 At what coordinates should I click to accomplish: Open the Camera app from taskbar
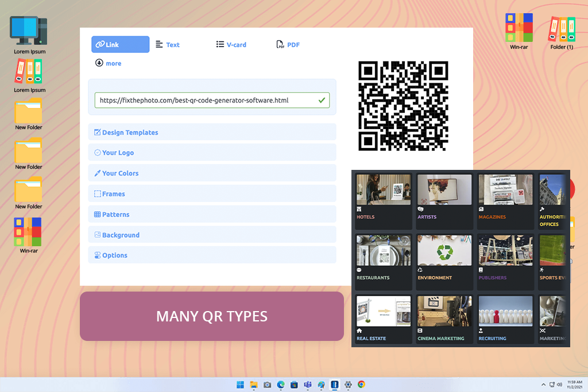click(x=267, y=385)
